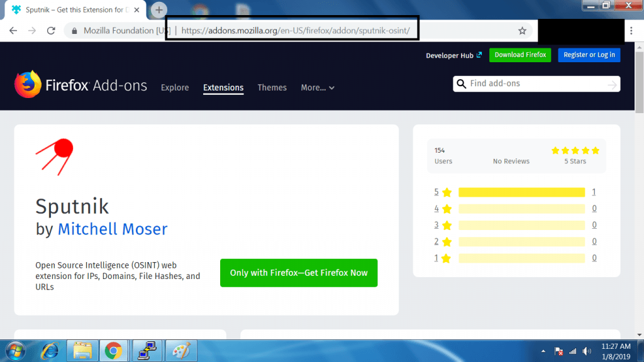Click the 4 star rating row label
Viewport: 644px width, 362px height.
click(443, 209)
